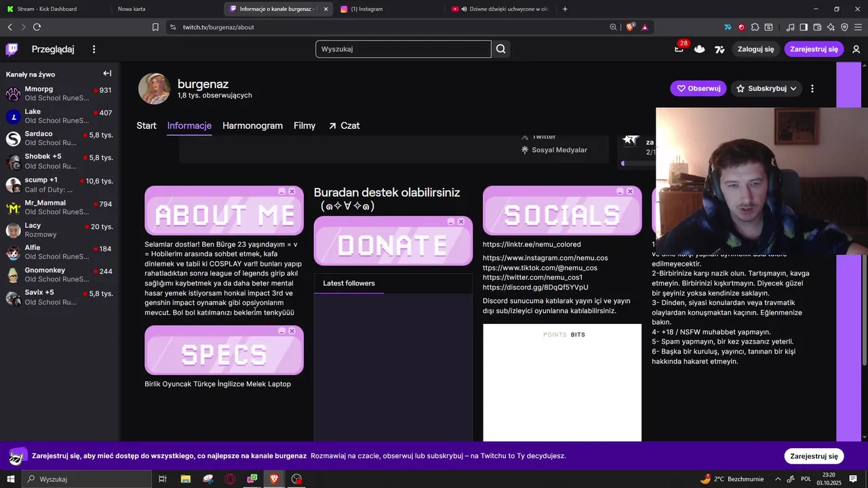Screen dimensions: 868x488
Task: Click the 7TV extension in browser toolbar
Action: point(728,27)
